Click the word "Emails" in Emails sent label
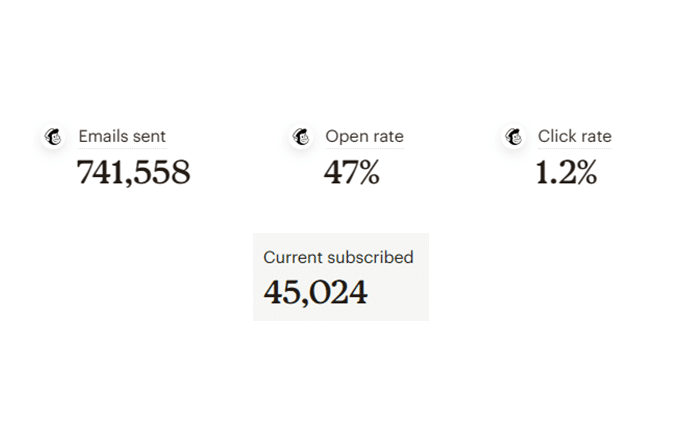682x431 pixels. pos(101,136)
